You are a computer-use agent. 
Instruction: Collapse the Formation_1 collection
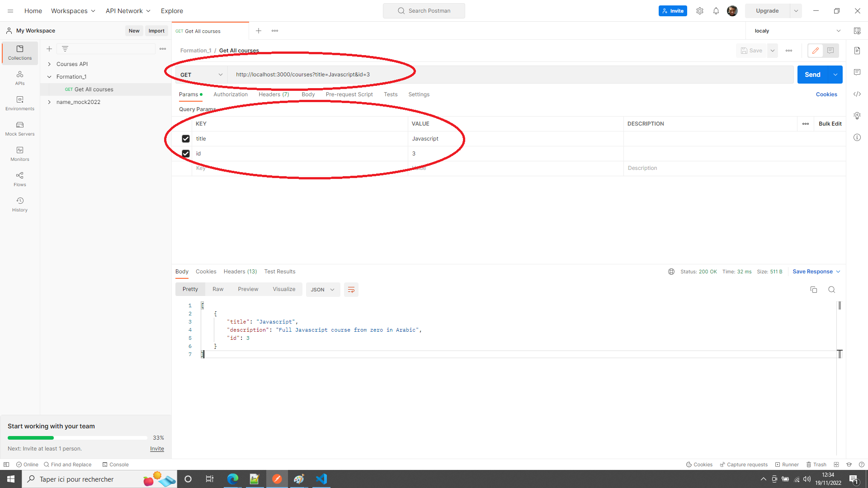click(x=50, y=76)
